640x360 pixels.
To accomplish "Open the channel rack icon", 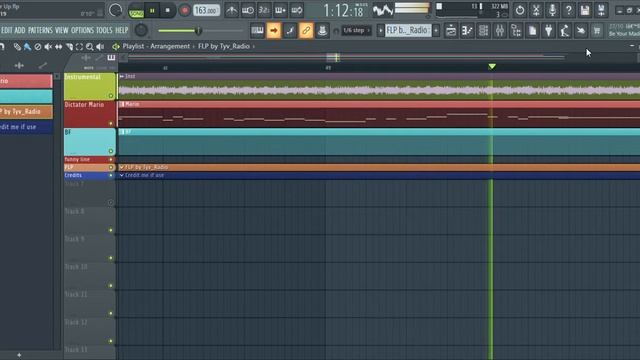I will 483,30.
